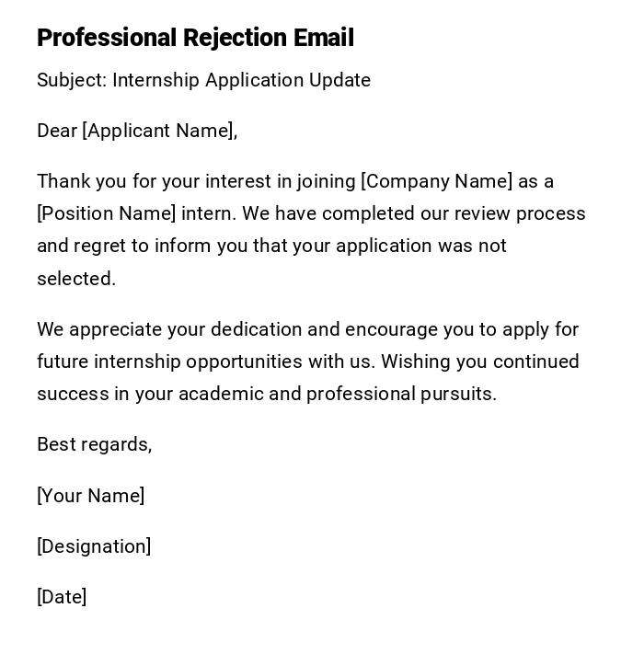Click the "Thank you" opening words
The height and width of the screenshot is (654, 644).
[x=76, y=181]
